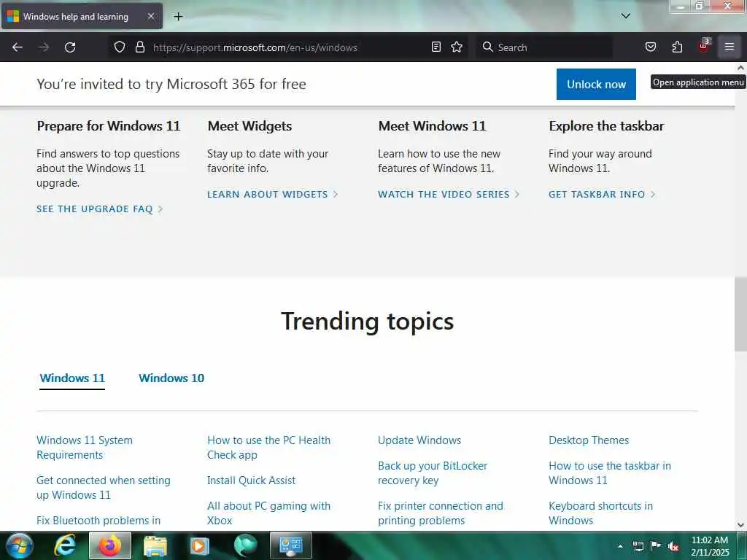The image size is (747, 560).
Task: Click scrollbar up arrow
Action: [x=740, y=68]
